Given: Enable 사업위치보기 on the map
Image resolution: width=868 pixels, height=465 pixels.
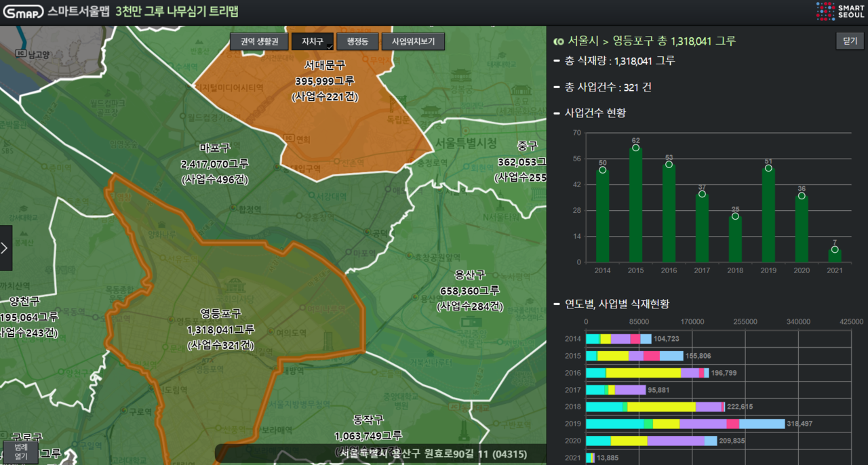Looking at the screenshot, I should pos(413,41).
